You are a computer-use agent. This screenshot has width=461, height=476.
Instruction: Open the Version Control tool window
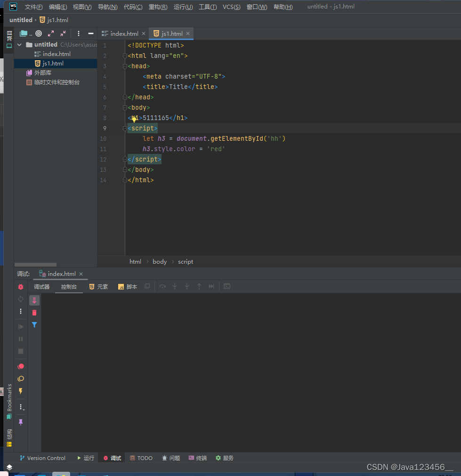coord(42,458)
